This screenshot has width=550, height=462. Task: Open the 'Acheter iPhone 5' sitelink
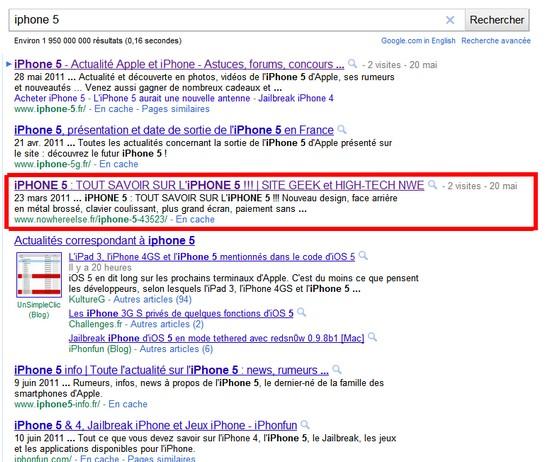pyautogui.click(x=49, y=98)
